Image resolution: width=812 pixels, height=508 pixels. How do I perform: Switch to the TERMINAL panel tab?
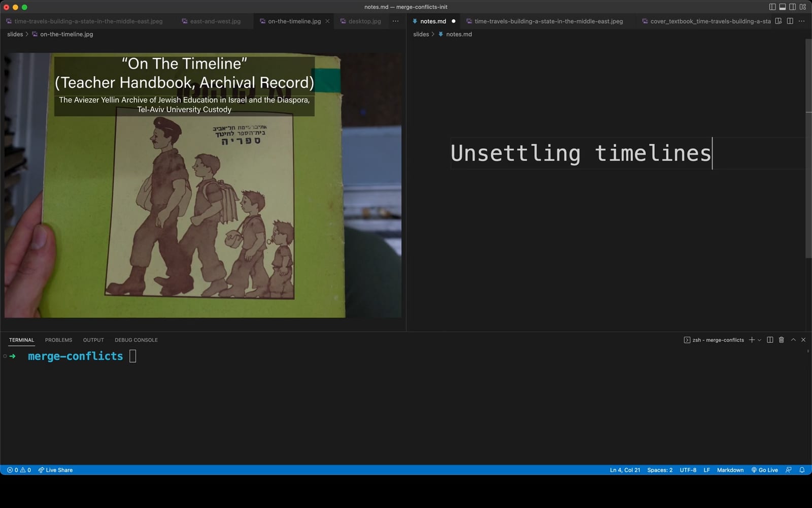(x=21, y=340)
